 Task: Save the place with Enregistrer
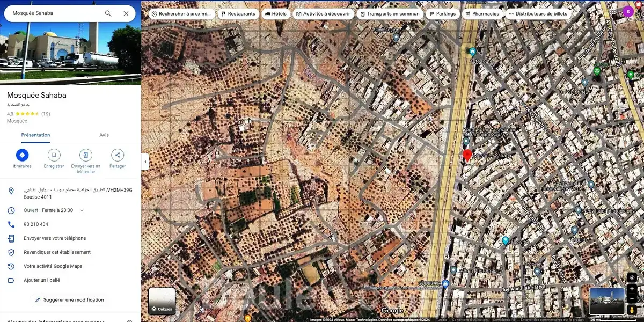coord(54,156)
